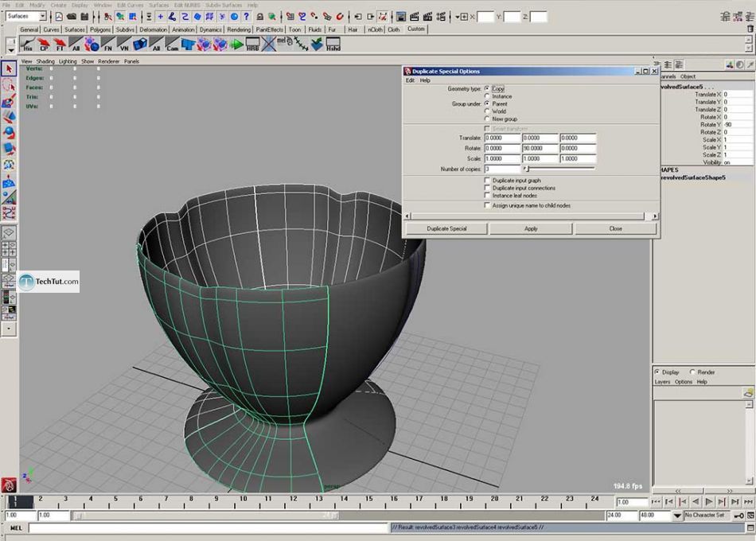
Task: Switch to four view layout
Action: pos(9,249)
